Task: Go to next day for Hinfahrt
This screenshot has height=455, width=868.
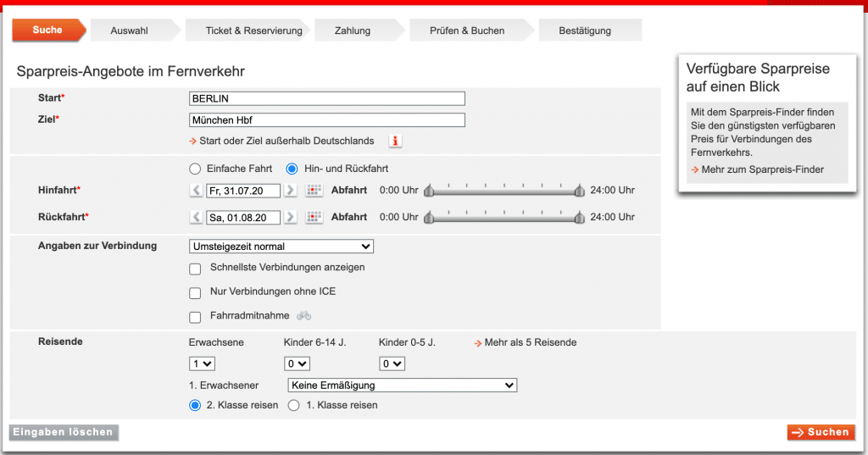Action: (x=291, y=191)
